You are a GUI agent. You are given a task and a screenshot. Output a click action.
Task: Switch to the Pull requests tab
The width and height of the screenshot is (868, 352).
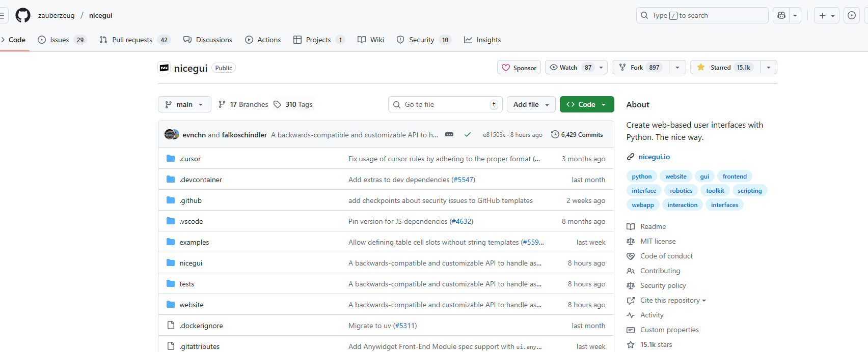132,40
